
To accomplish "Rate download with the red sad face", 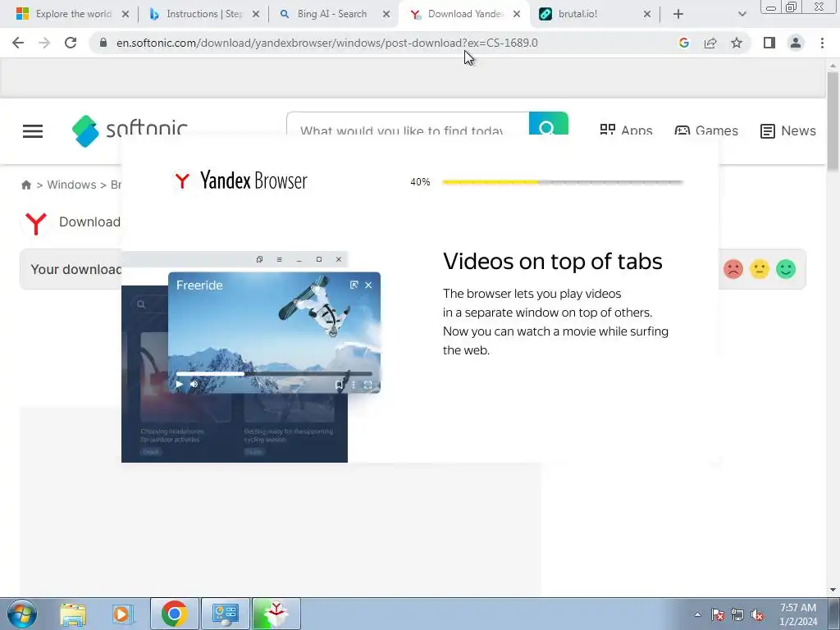I will tap(733, 269).
